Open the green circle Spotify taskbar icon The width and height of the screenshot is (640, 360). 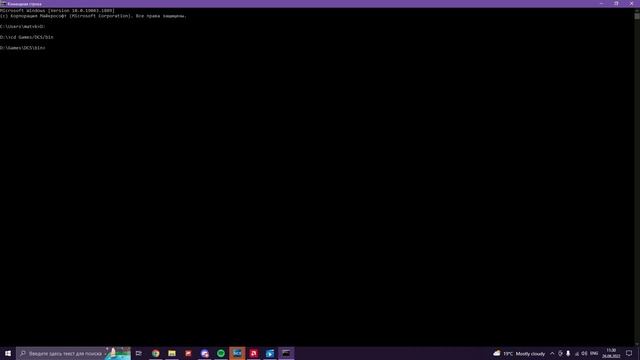221,353
